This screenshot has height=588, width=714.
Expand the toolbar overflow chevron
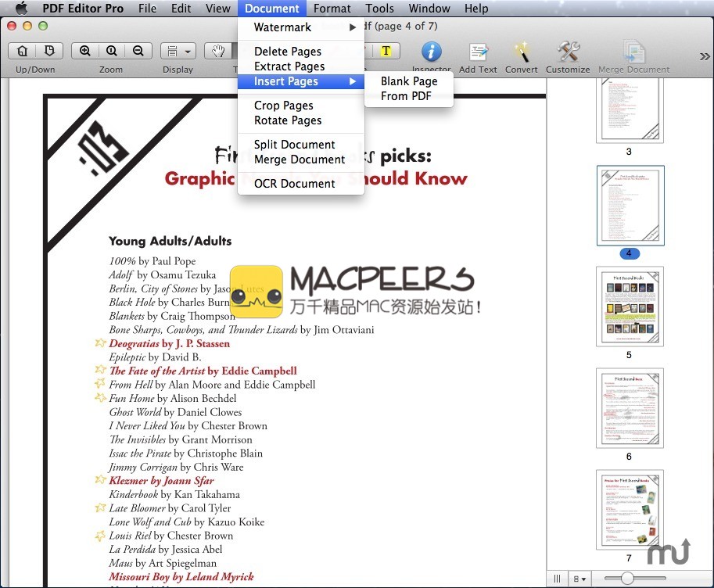705,56
